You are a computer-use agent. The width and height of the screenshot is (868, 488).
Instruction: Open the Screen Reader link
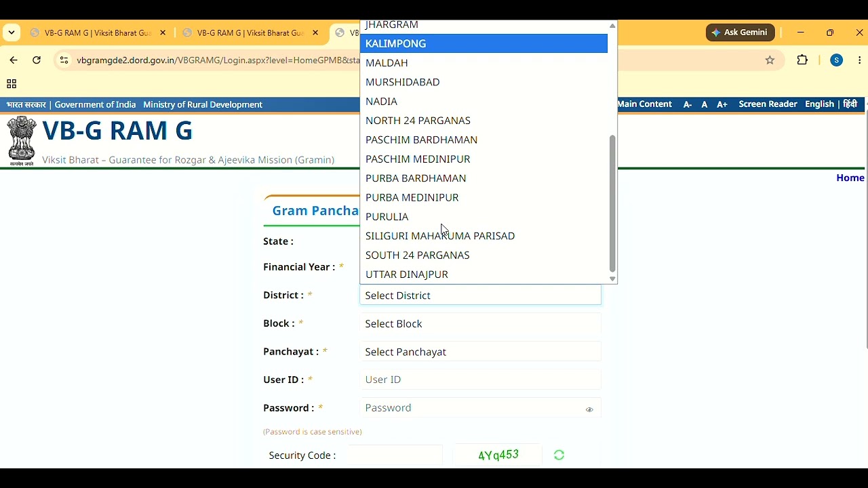[768, 104]
